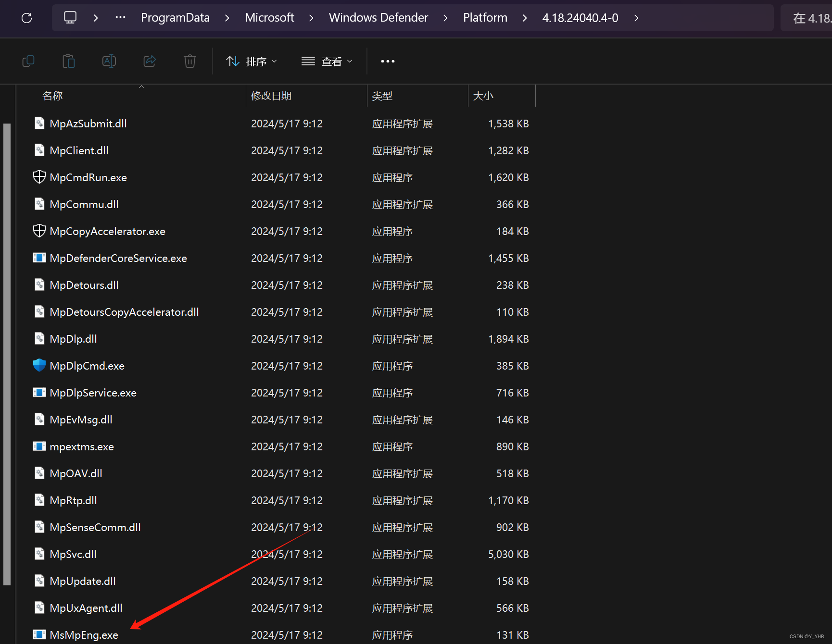
Task: Click the MpSvc.dll file name
Action: (73, 554)
